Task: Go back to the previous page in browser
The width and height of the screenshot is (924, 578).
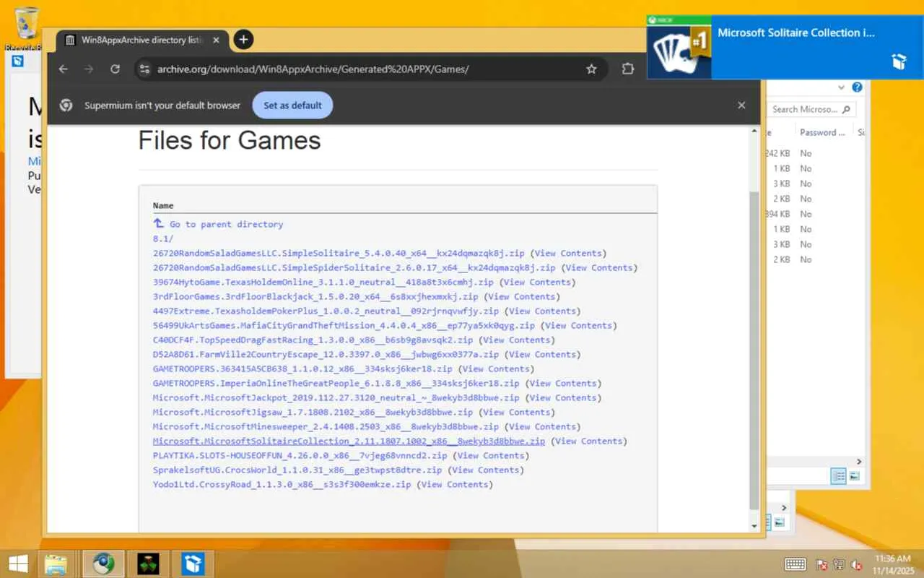Action: [63, 69]
